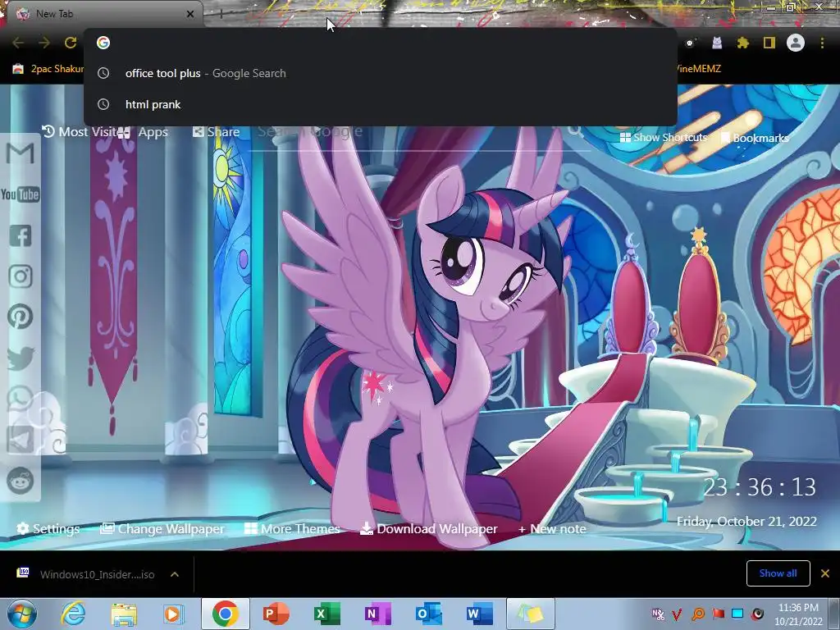
Task: Open the Windows10_Insider...iso download item
Action: coord(85,574)
